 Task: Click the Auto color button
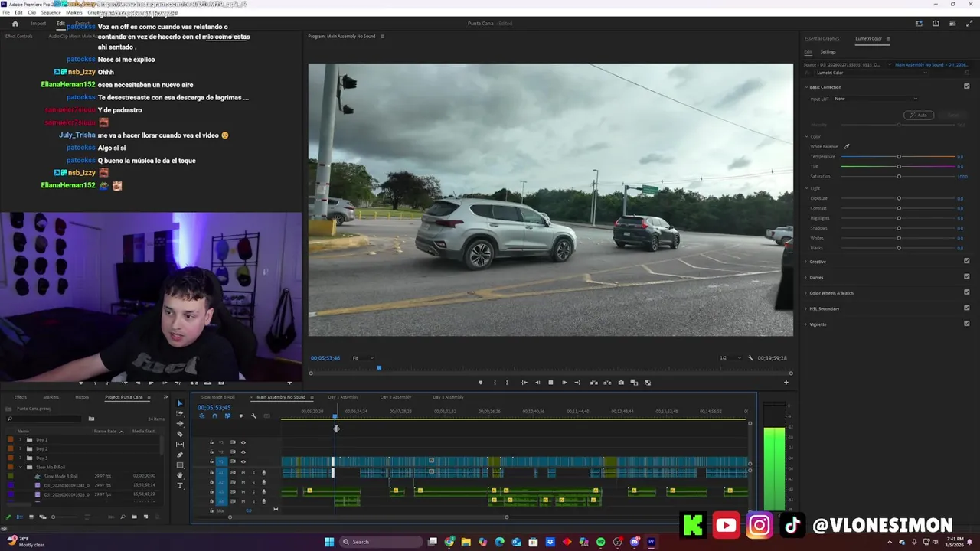[919, 115]
